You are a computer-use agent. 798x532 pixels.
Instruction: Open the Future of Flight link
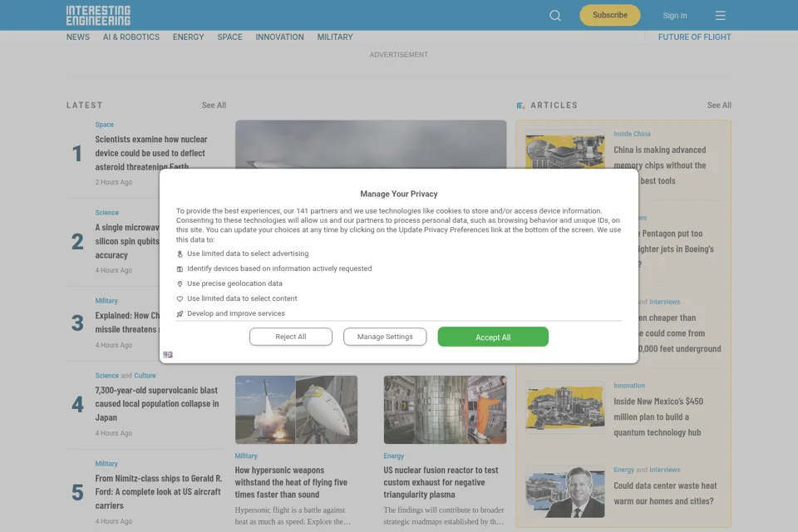click(694, 37)
